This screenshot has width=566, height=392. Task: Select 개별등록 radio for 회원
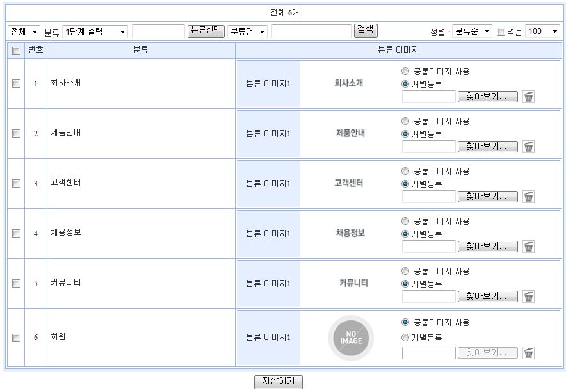[405, 338]
